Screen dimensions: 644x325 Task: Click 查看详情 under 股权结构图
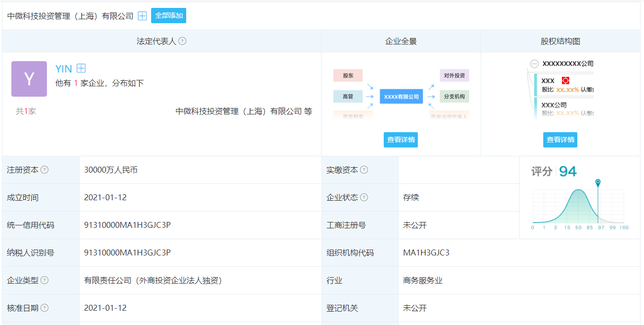[x=560, y=140]
